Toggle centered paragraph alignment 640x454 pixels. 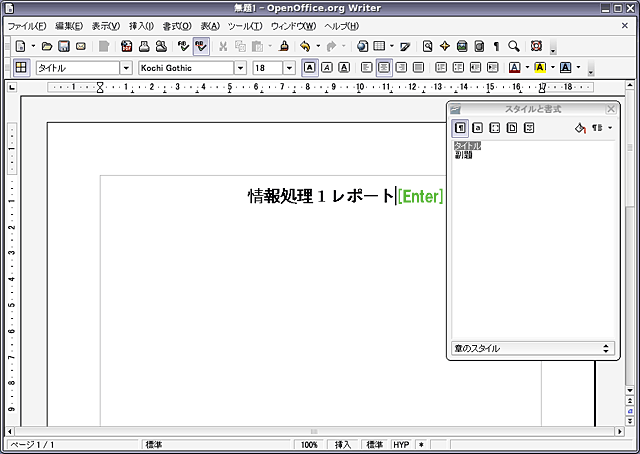click(385, 68)
